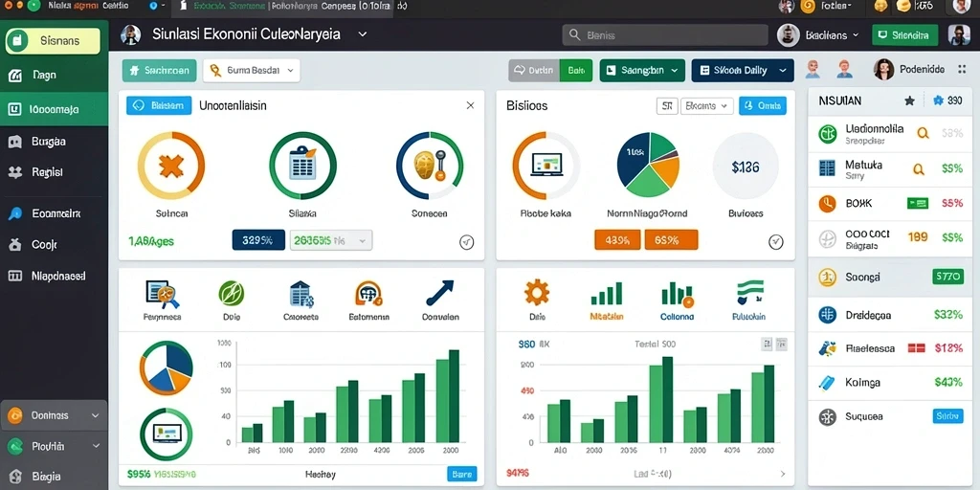Click the green leaf circle icon
The image size is (980, 490).
point(232,293)
